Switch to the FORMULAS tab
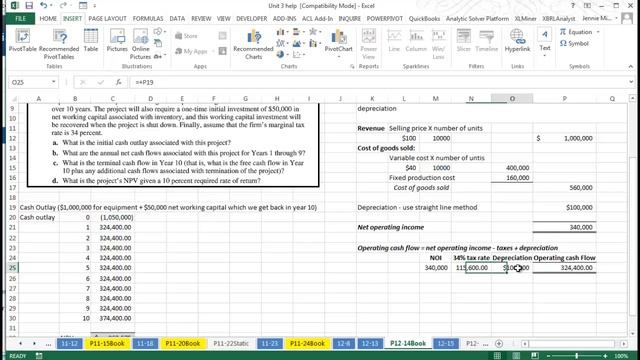This screenshot has width=640, height=360. tap(148, 19)
